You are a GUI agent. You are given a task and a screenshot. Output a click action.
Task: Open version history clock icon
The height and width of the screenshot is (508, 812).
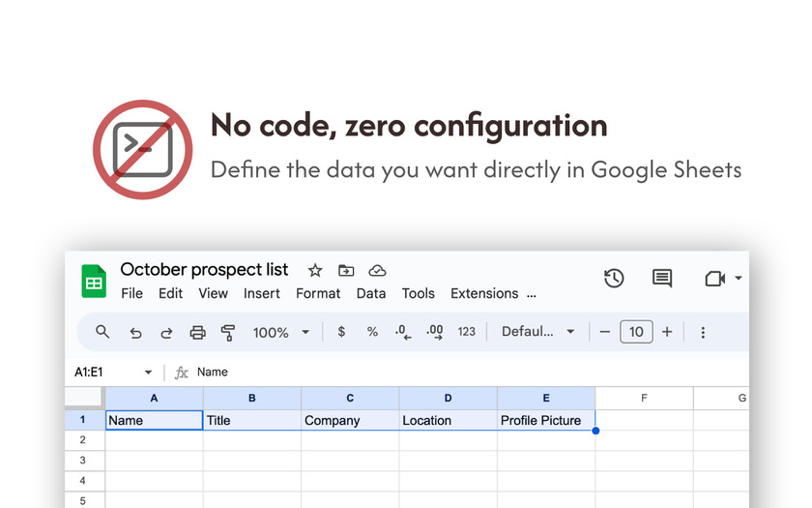[614, 279]
